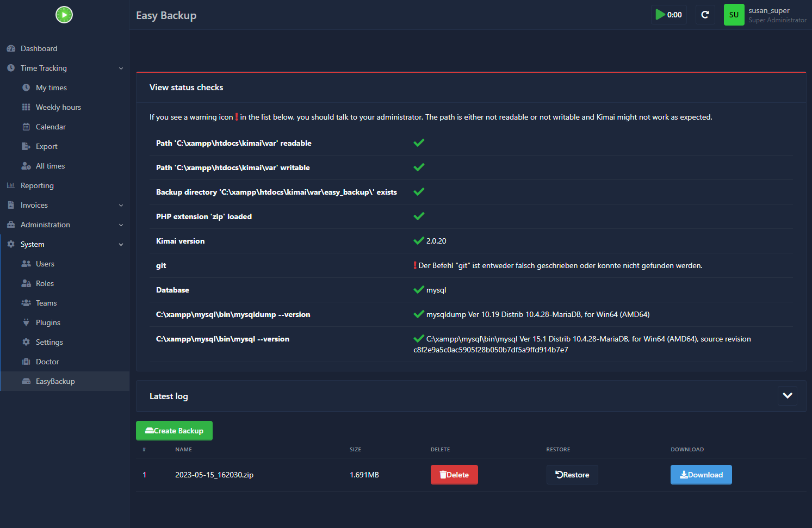This screenshot has height=528, width=812.
Task: Open My times in sidebar
Action: 51,88
